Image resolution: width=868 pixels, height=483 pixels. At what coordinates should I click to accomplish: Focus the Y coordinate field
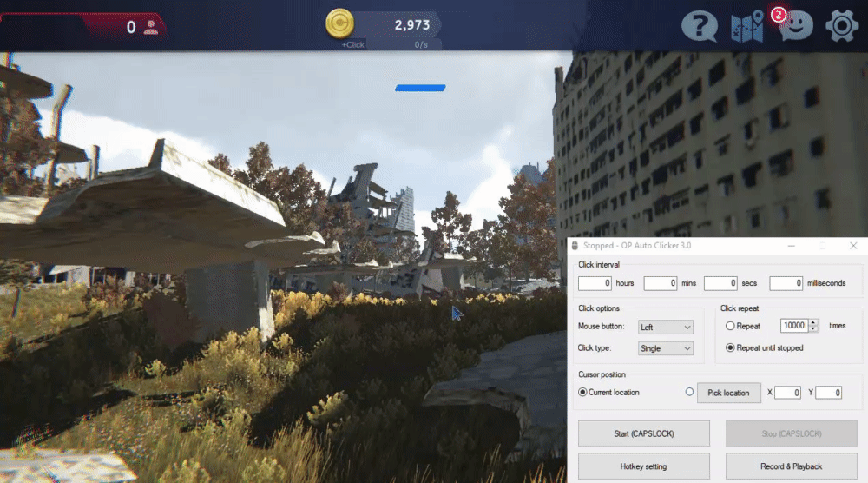pyautogui.click(x=828, y=393)
